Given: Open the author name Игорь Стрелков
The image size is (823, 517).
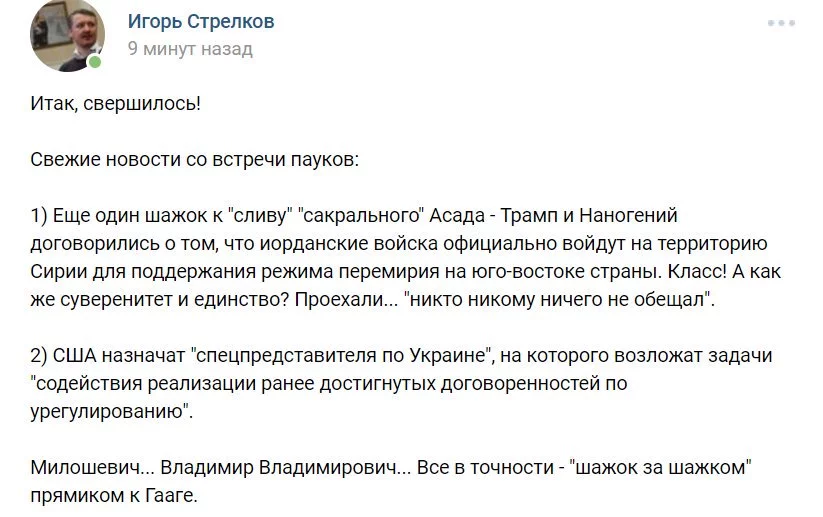Looking at the screenshot, I should [x=201, y=22].
